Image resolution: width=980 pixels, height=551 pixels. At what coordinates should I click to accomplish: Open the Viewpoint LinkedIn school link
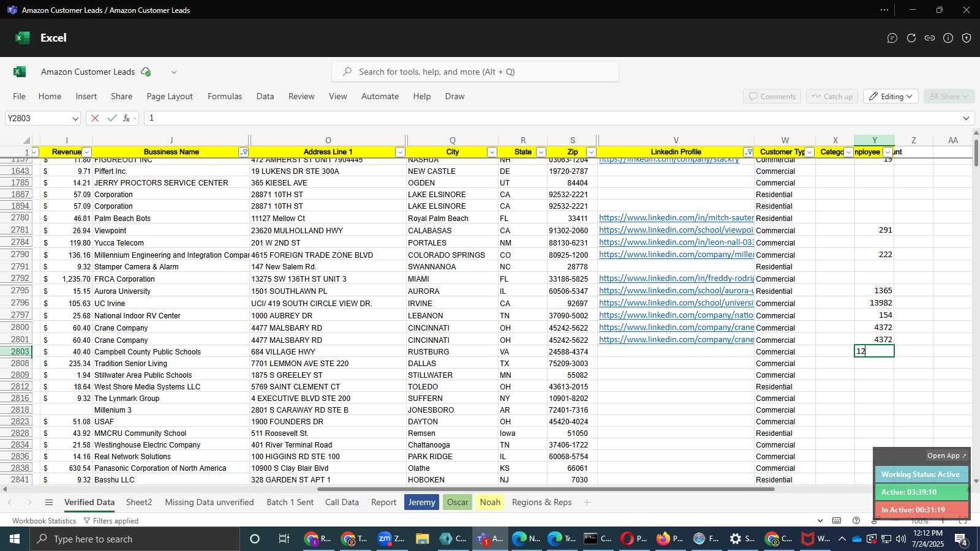tap(676, 230)
